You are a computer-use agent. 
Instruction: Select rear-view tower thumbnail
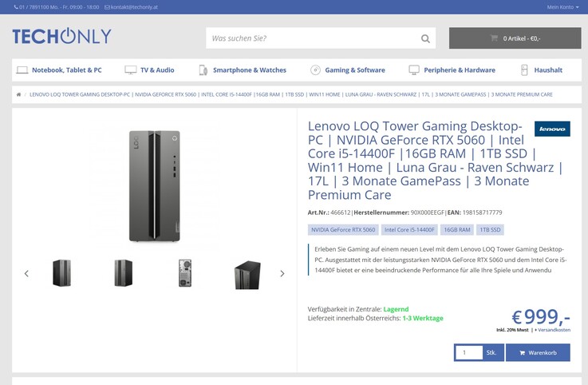(x=185, y=273)
